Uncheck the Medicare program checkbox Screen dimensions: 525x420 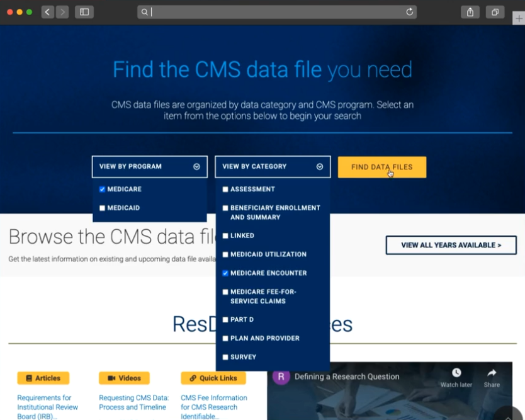pos(102,188)
